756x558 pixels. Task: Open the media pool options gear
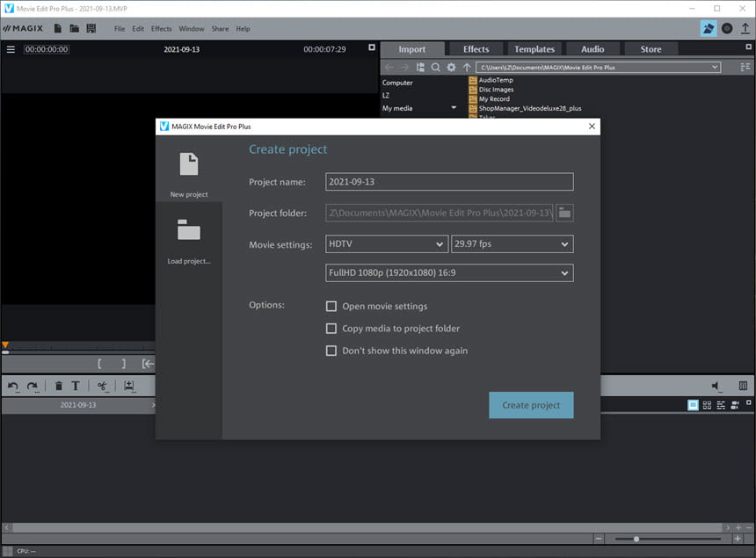(x=451, y=67)
